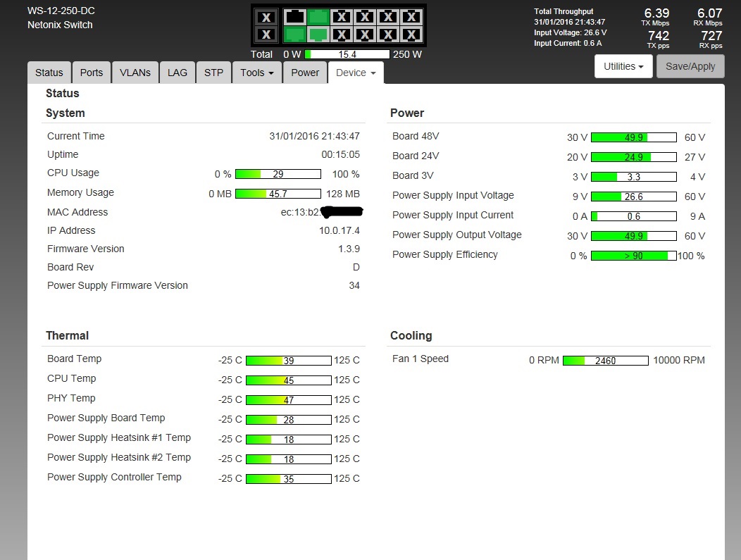This screenshot has width=741, height=560.
Task: Click the Total power usage bar
Action: click(347, 54)
